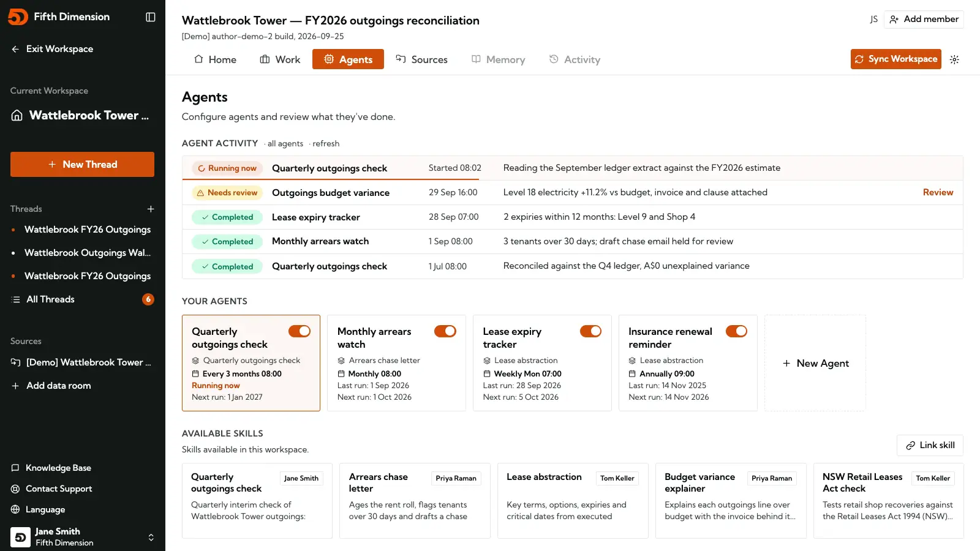Click the Demo Wattlebrook Tower source icon
980x551 pixels.
click(x=15, y=362)
